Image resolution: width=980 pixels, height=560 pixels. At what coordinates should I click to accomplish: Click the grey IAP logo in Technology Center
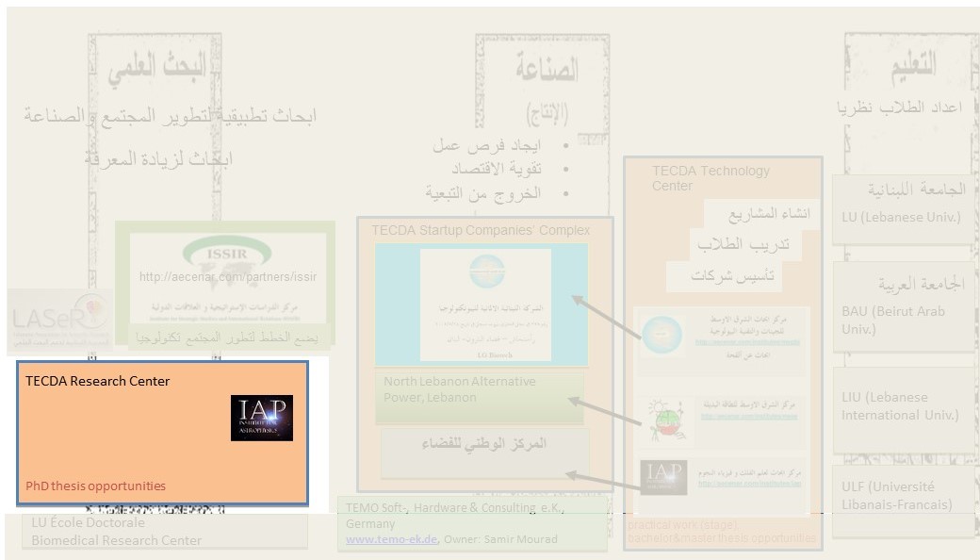tap(663, 477)
